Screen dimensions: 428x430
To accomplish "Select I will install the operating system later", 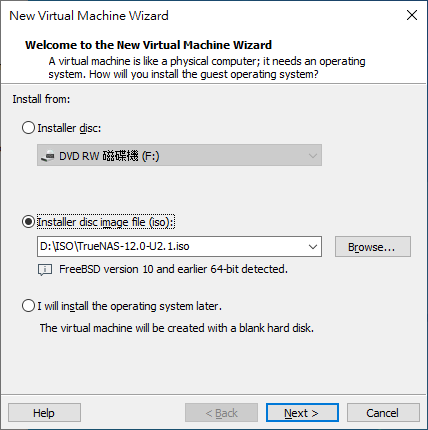I will [x=28, y=306].
